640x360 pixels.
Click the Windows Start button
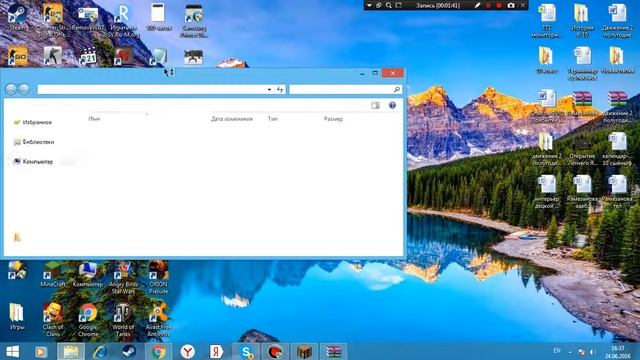point(12,351)
